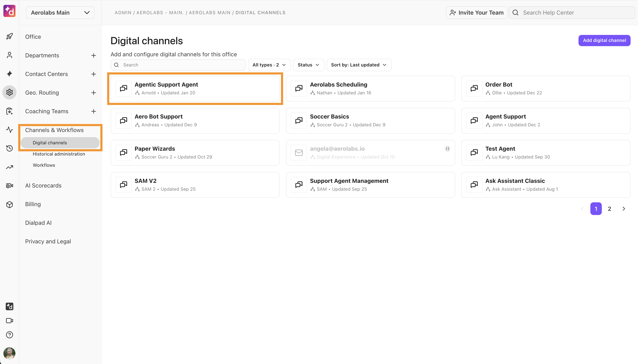Click the chat icon on Aerolabs Scheduling card
Viewport: 638px width, 364px height.
click(299, 88)
